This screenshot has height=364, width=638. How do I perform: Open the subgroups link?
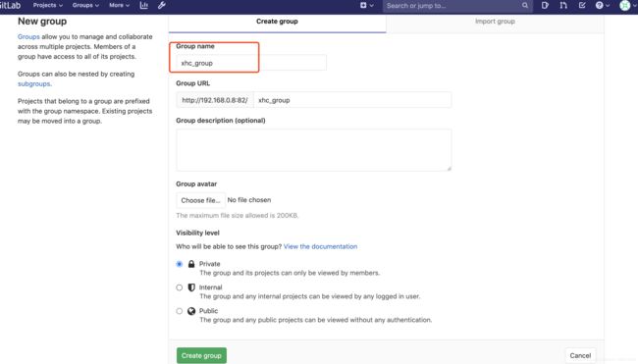33,83
